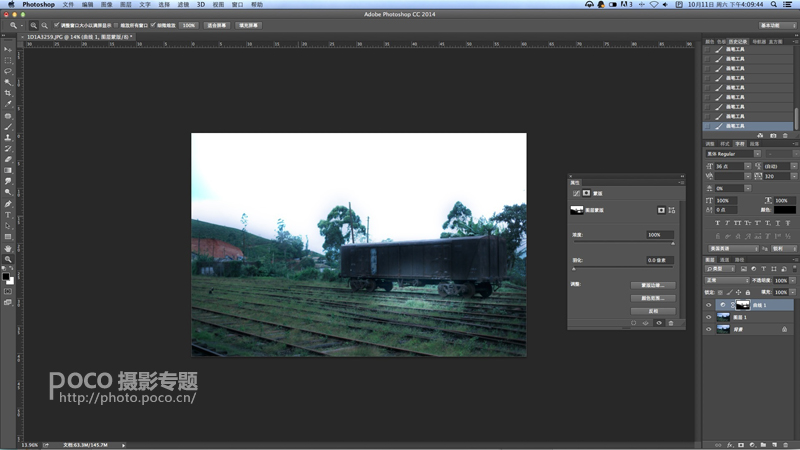Image resolution: width=800 pixels, height=450 pixels.
Task: Toggle zoom all windows checkbox
Action: 116,25
